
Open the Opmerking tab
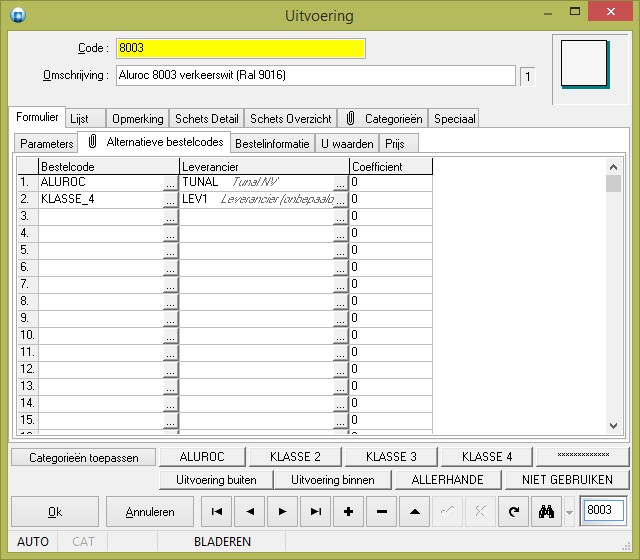click(138, 119)
